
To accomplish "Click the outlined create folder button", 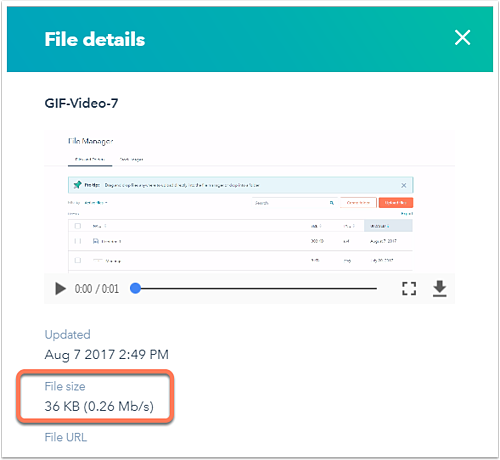I will (x=358, y=203).
